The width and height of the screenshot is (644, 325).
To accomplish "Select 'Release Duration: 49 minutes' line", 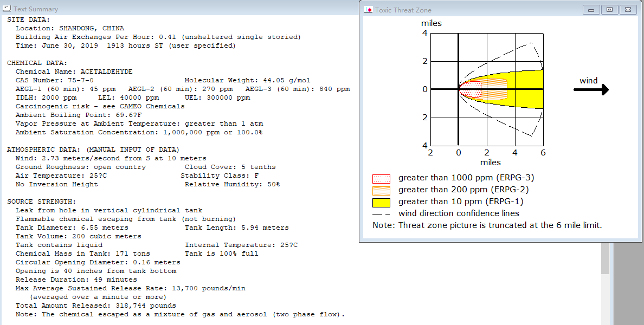I will tap(76, 279).
